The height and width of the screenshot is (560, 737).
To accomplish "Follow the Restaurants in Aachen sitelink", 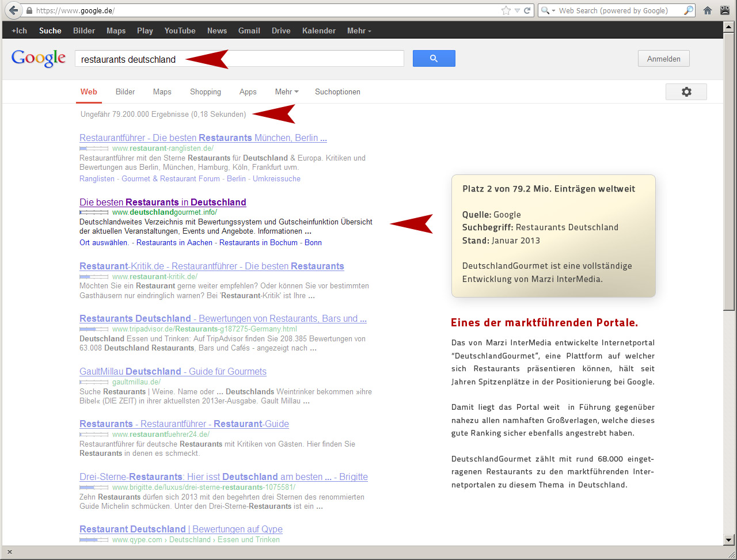I will (174, 243).
